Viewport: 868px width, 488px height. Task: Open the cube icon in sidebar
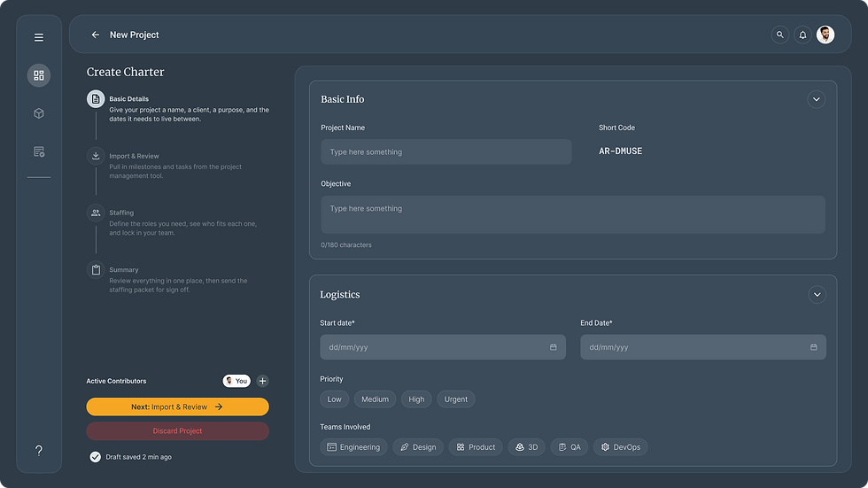pos(39,113)
